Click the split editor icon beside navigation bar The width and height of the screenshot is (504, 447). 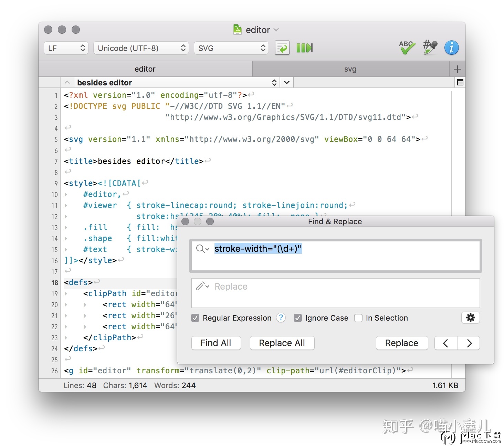point(460,82)
